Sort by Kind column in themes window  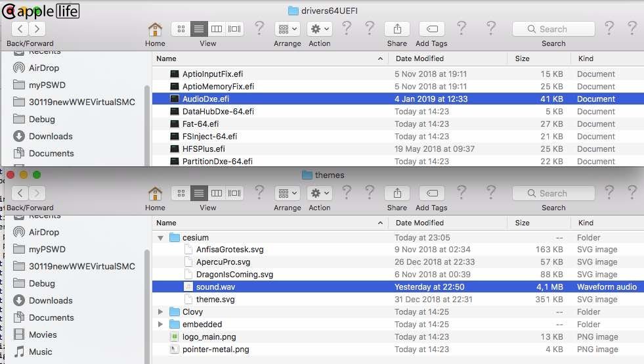click(607, 223)
